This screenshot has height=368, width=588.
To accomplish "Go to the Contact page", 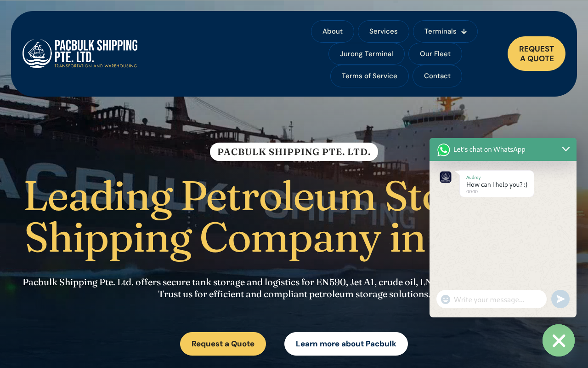I will 437,76.
